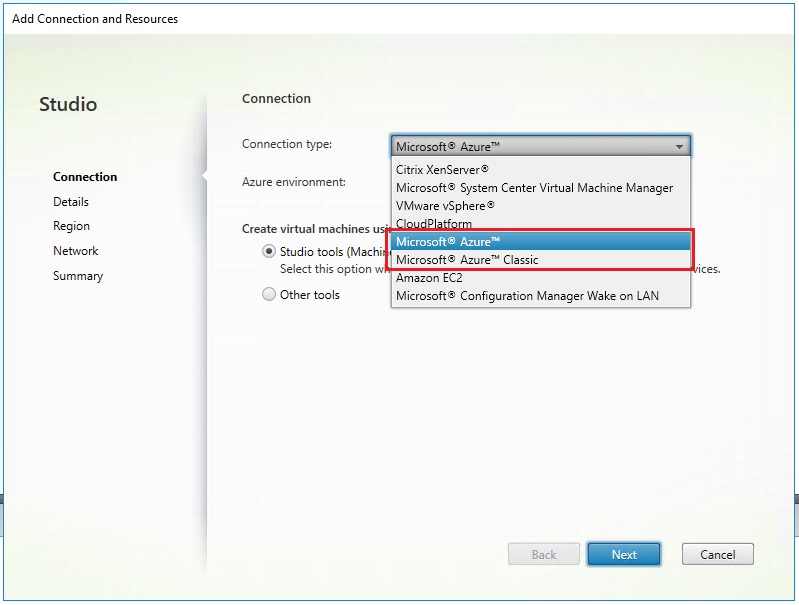
Task: Go to the Details step
Action: coord(71,202)
